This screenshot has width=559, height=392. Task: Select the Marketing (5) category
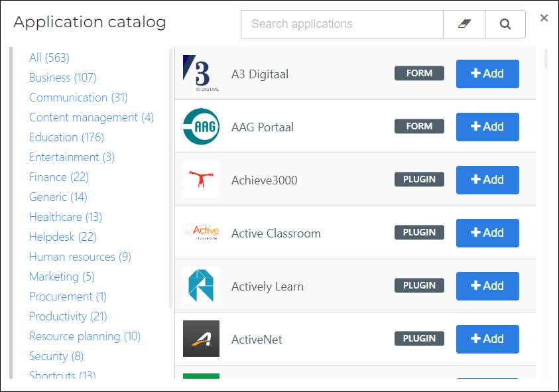tap(62, 277)
